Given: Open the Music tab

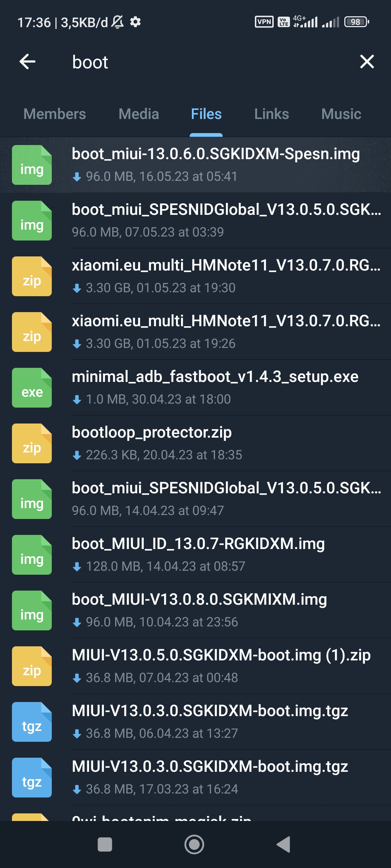Looking at the screenshot, I should coord(341,114).
